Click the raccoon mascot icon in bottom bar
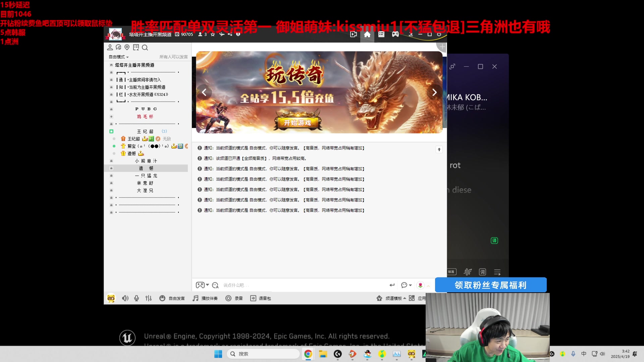 click(x=111, y=298)
